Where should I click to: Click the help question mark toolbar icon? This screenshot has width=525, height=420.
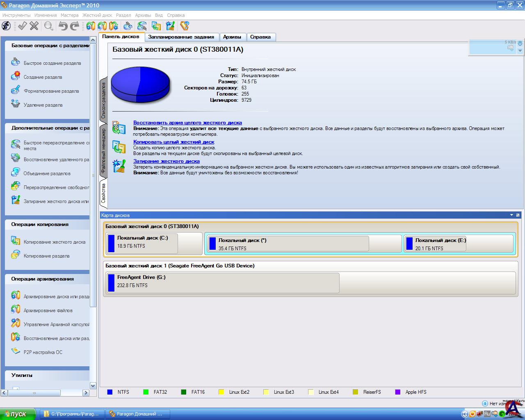click(x=185, y=26)
